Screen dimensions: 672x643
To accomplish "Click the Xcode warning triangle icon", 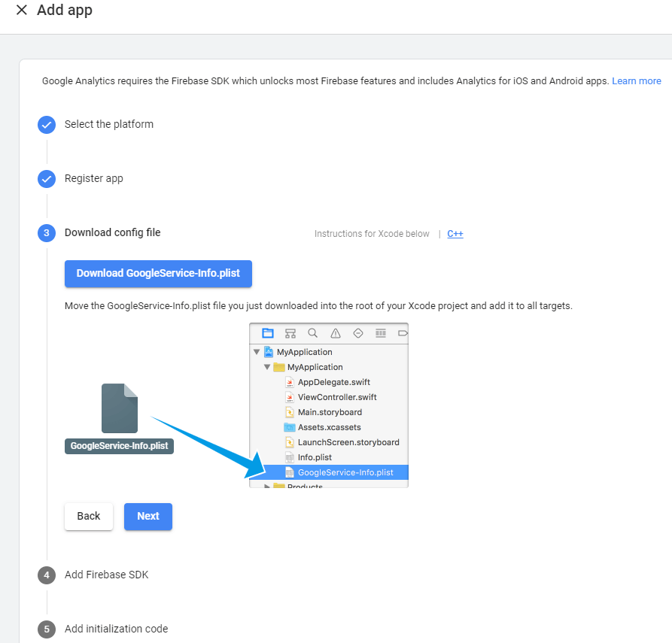I will 336,332.
